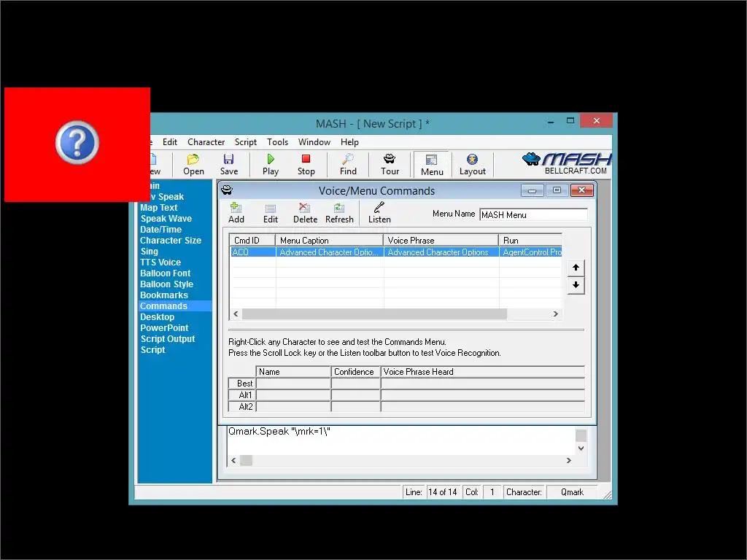Click the MASH Bellcraft.com logo
Viewport: 747px width, 560px height.
566,163
